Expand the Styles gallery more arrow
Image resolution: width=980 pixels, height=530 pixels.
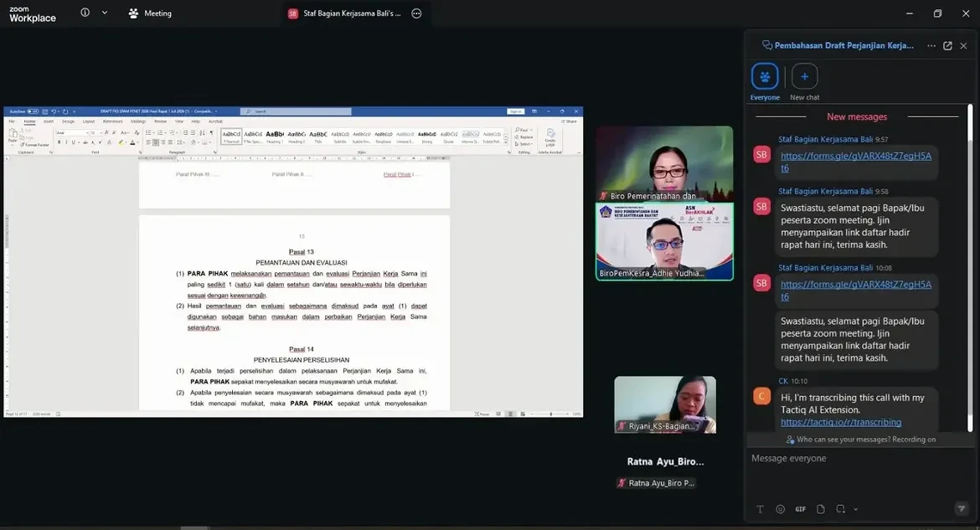pyautogui.click(x=506, y=142)
